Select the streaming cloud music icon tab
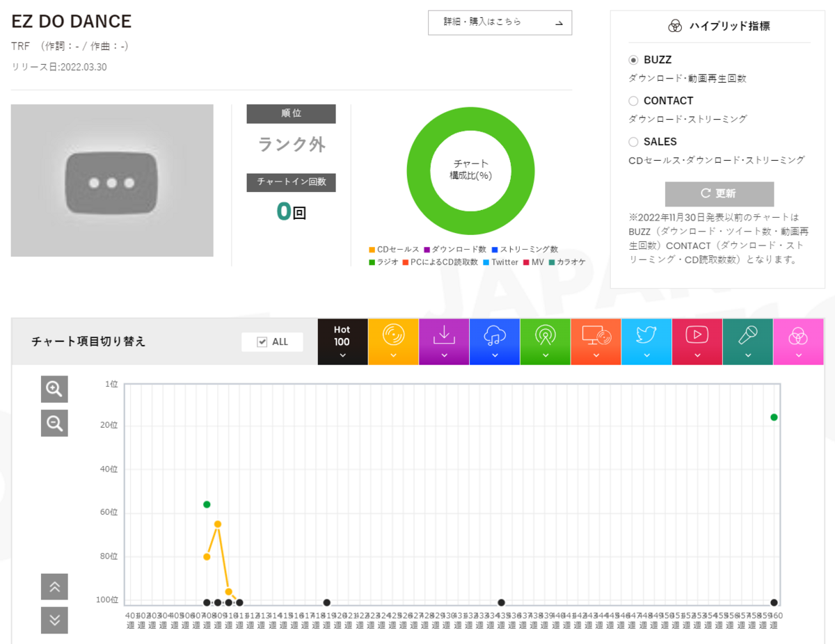835x644 pixels. pyautogui.click(x=495, y=341)
